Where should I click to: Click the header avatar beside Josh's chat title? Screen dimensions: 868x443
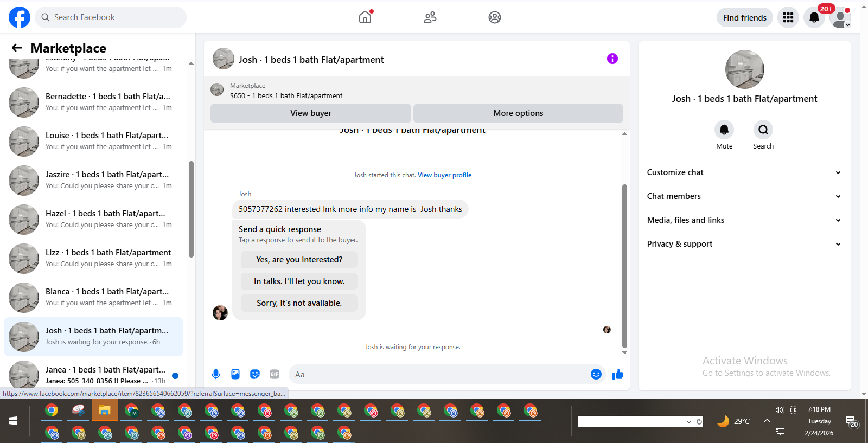coord(224,59)
